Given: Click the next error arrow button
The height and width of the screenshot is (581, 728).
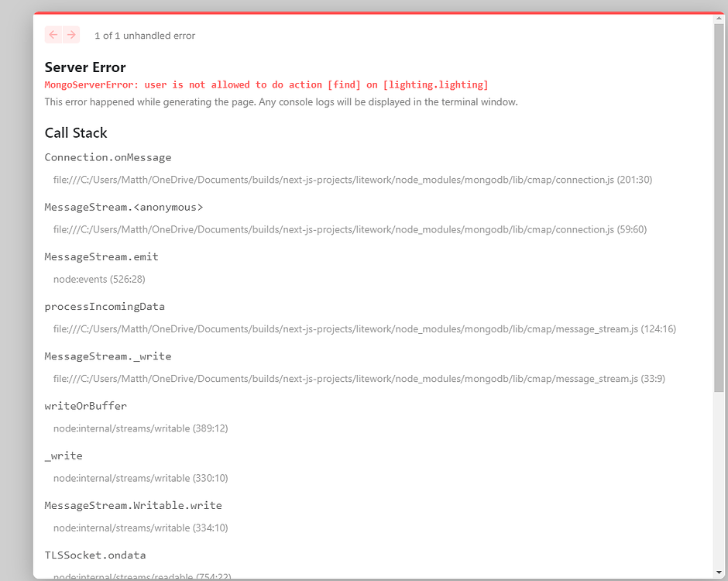Looking at the screenshot, I should click(x=71, y=35).
